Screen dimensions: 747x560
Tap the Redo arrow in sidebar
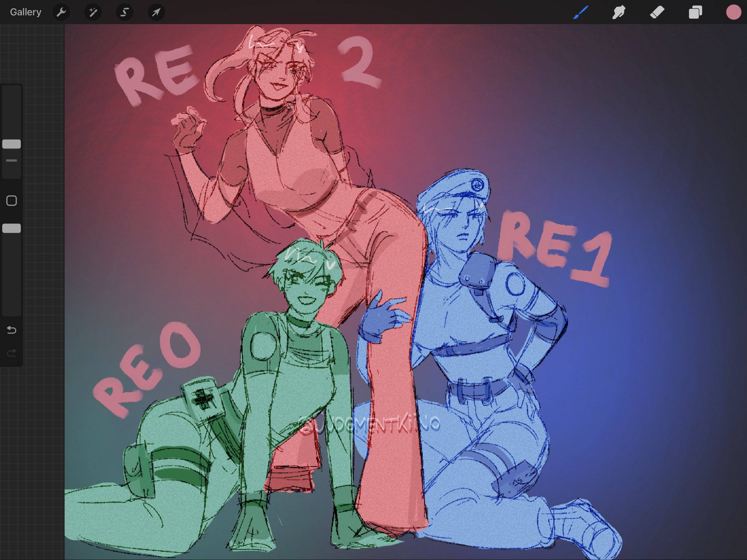(12, 353)
